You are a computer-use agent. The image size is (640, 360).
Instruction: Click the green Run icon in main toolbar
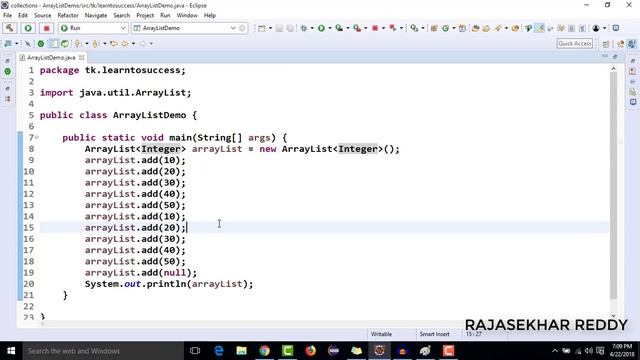click(321, 28)
